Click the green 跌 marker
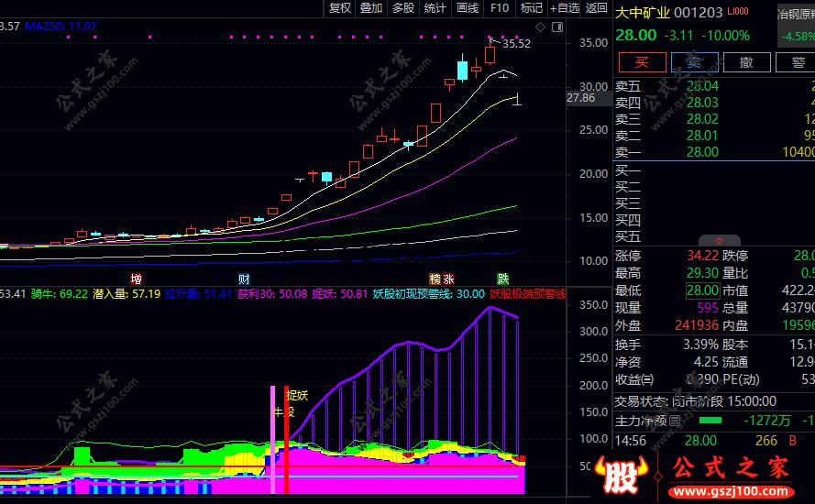The width and height of the screenshot is (815, 504). coord(502,279)
